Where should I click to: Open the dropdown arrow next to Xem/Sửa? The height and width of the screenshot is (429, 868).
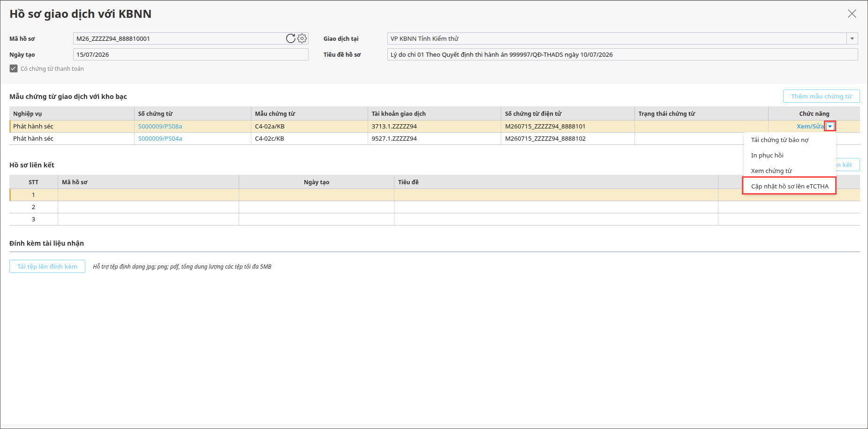point(830,126)
